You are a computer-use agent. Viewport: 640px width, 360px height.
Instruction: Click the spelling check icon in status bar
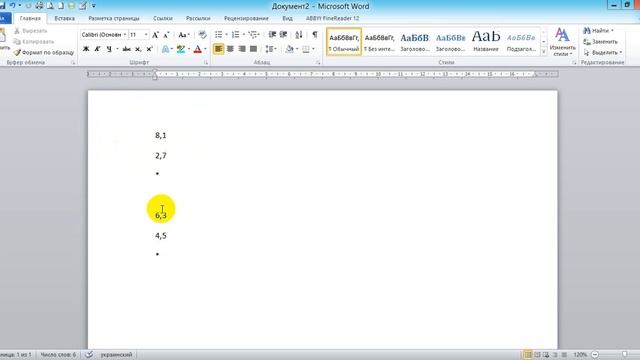click(89, 354)
